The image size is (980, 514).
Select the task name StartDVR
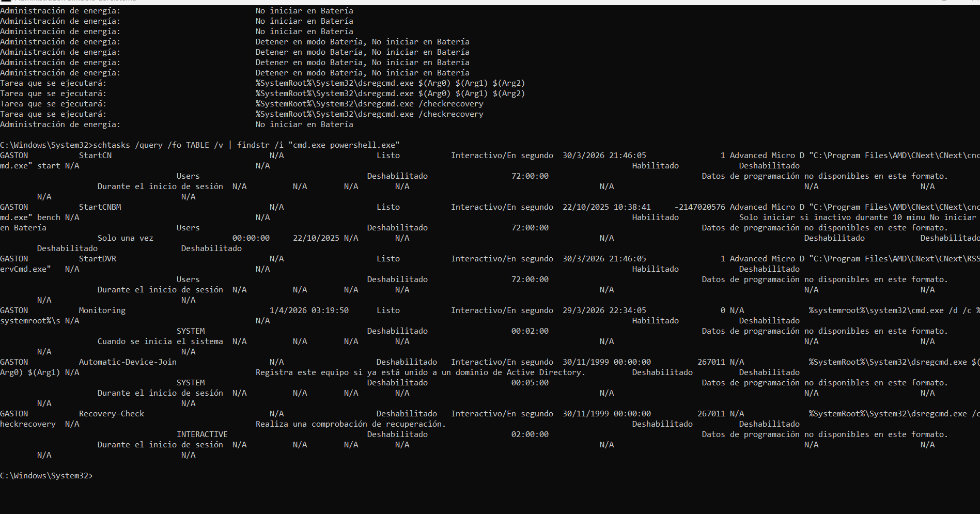tap(97, 259)
